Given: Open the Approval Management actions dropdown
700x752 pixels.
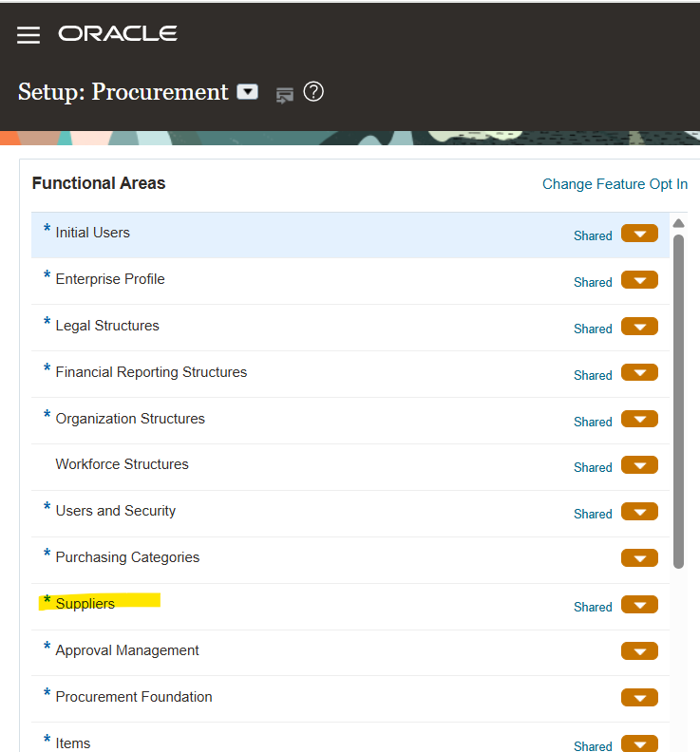Looking at the screenshot, I should 639,651.
